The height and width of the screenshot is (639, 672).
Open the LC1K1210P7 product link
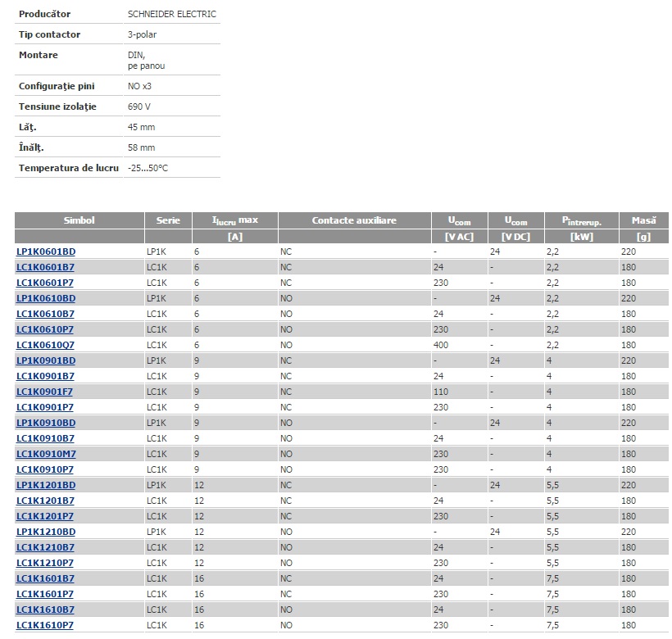point(45,563)
